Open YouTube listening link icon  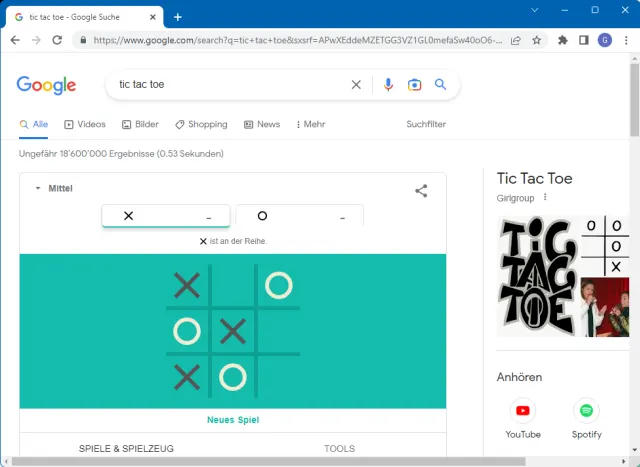[523, 410]
